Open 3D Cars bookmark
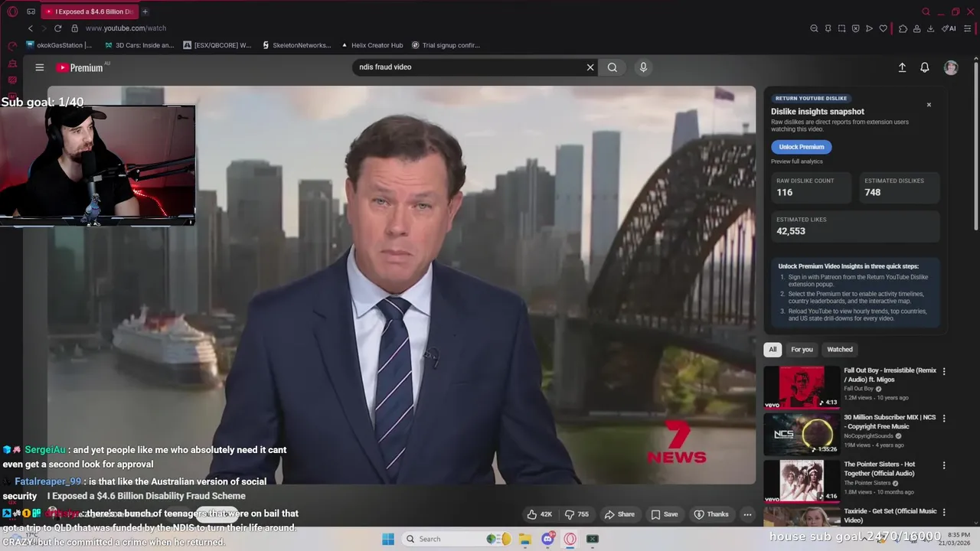980x551 pixels. tap(139, 45)
